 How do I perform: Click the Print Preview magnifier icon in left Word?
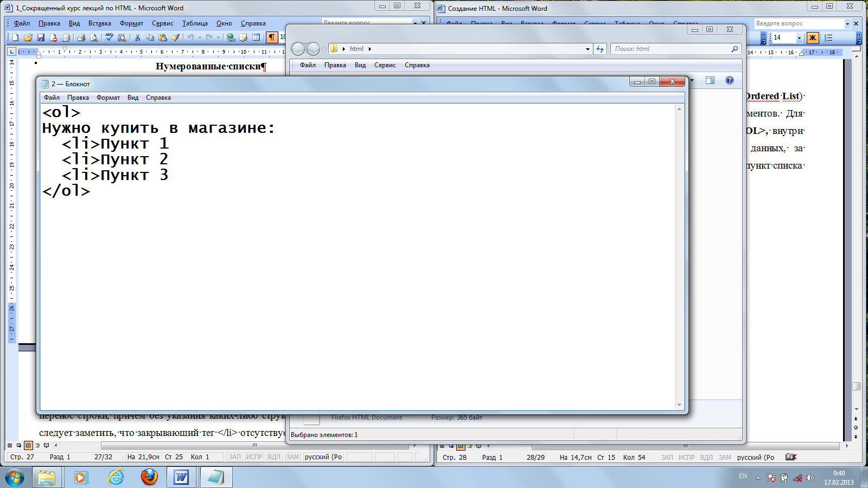pyautogui.click(x=94, y=37)
